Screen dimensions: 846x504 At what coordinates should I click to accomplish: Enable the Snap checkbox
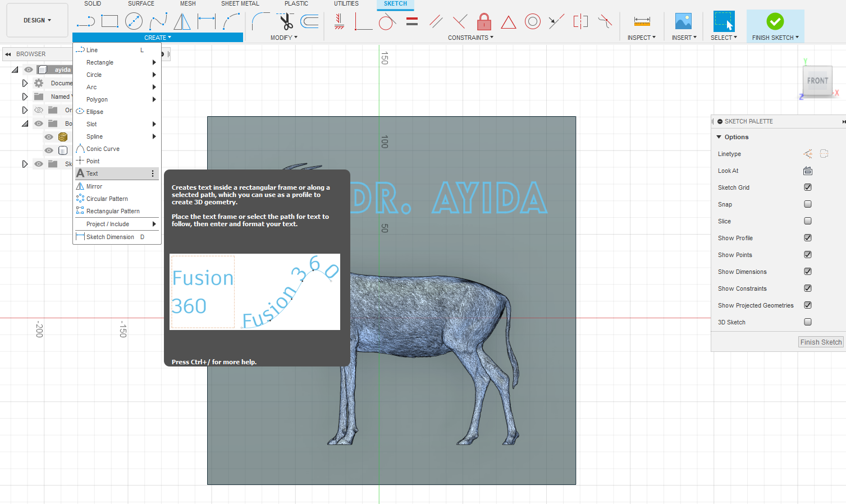point(808,204)
